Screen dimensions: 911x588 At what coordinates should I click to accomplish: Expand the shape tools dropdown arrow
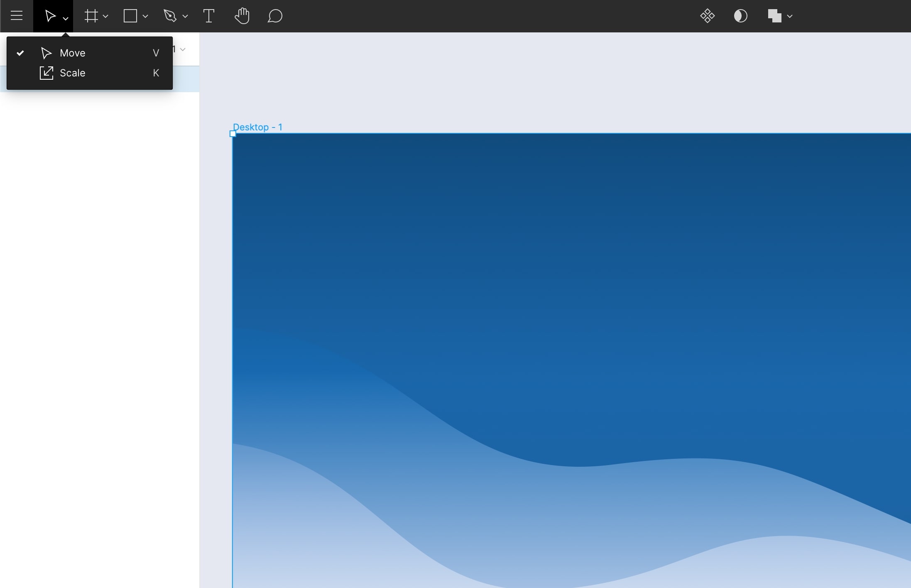coord(145,16)
